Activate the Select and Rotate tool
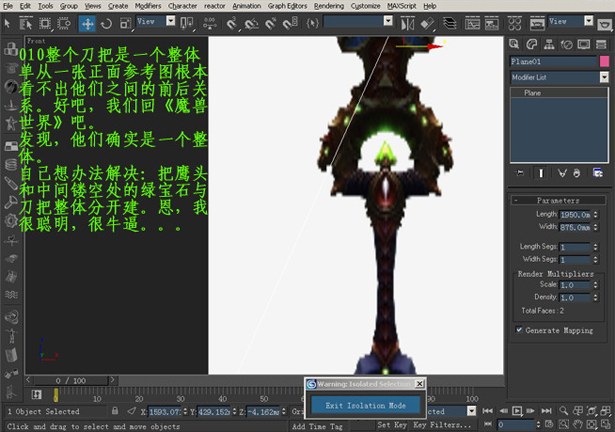The width and height of the screenshot is (615, 432). pos(106,24)
